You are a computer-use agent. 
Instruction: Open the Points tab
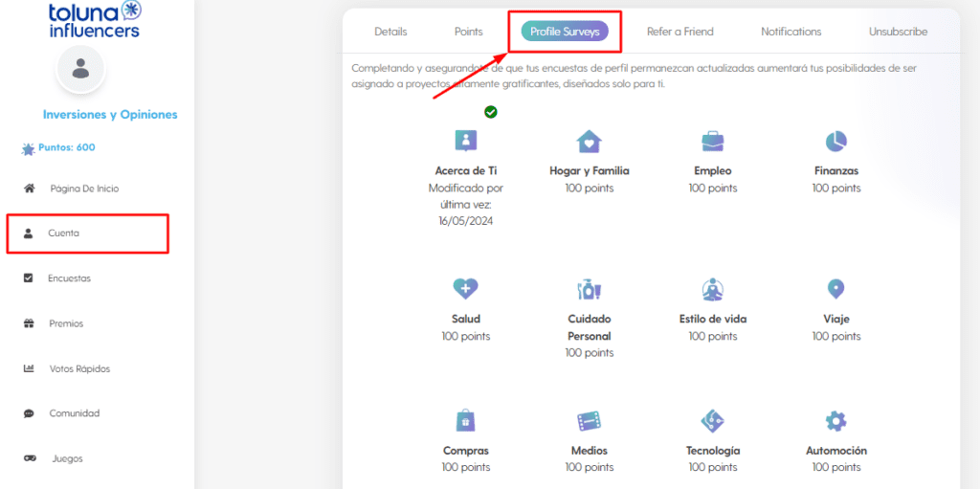point(468,32)
